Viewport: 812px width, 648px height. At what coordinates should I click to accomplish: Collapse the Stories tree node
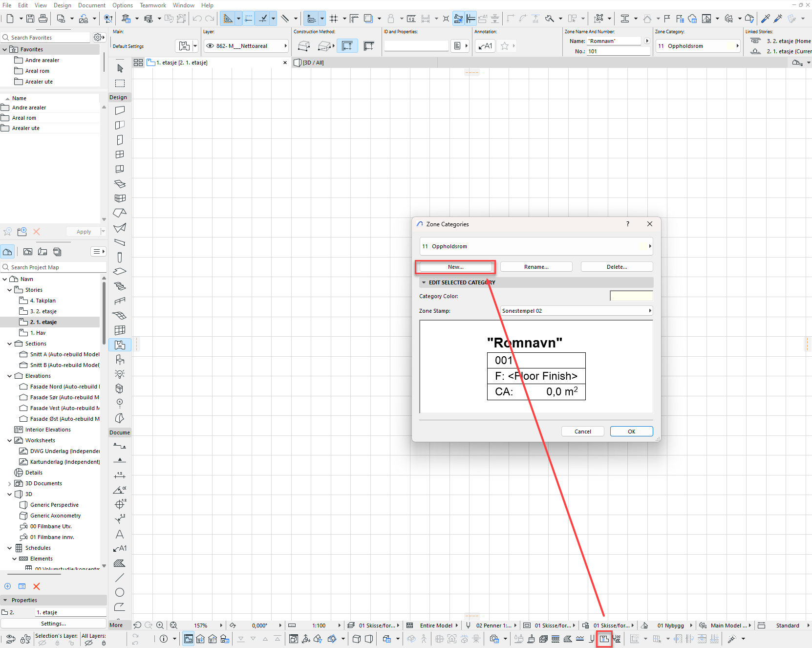9,290
